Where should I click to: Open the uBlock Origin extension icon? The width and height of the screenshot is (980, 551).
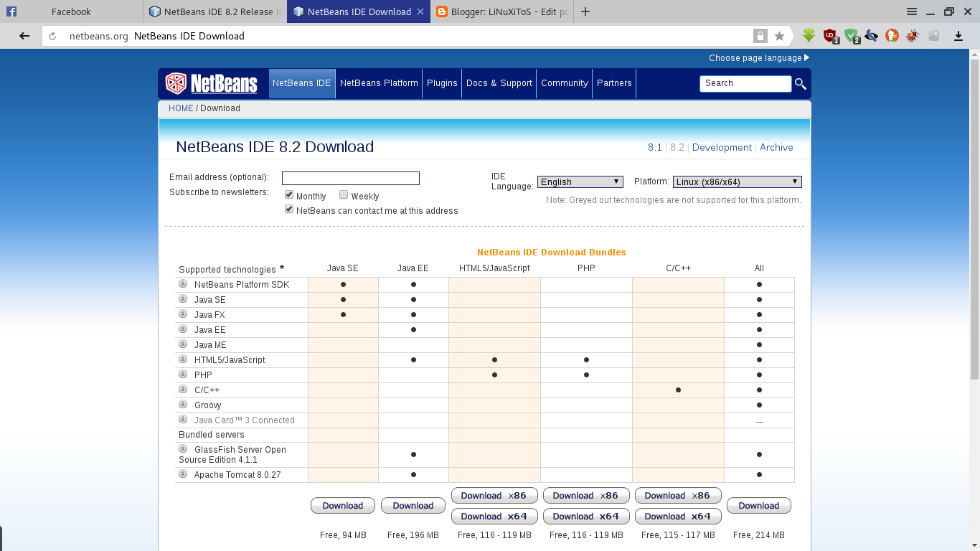831,35
